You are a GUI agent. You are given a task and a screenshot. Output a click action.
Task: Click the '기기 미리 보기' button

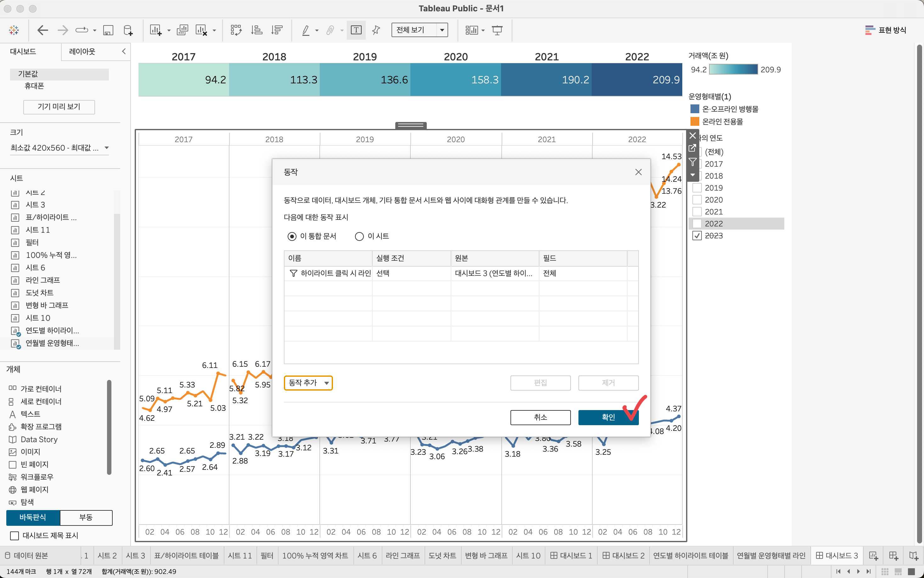click(59, 107)
